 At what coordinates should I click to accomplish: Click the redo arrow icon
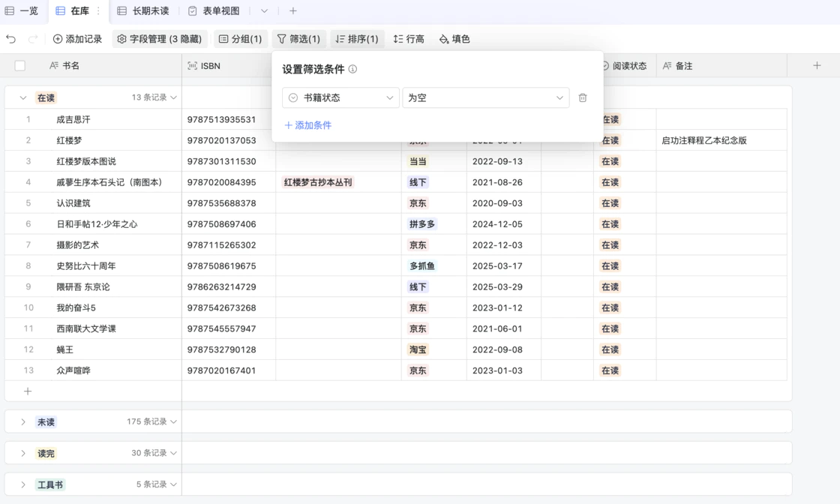(x=33, y=39)
